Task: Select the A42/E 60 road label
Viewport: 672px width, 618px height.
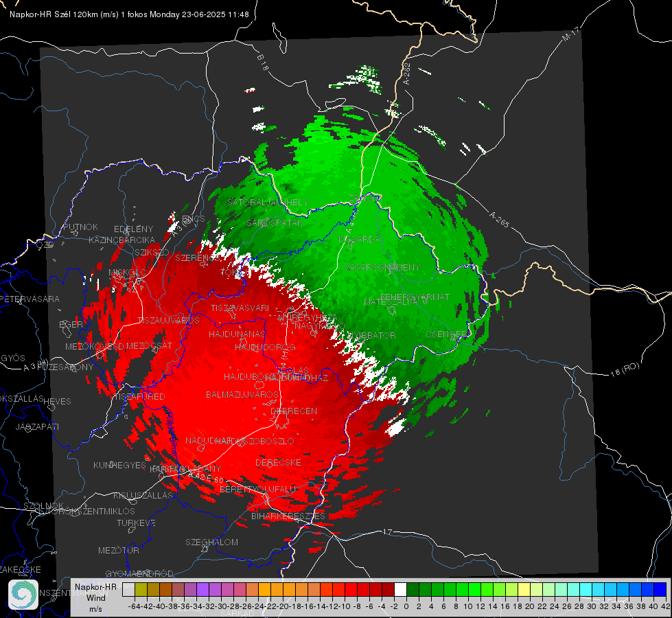Action: (207, 478)
